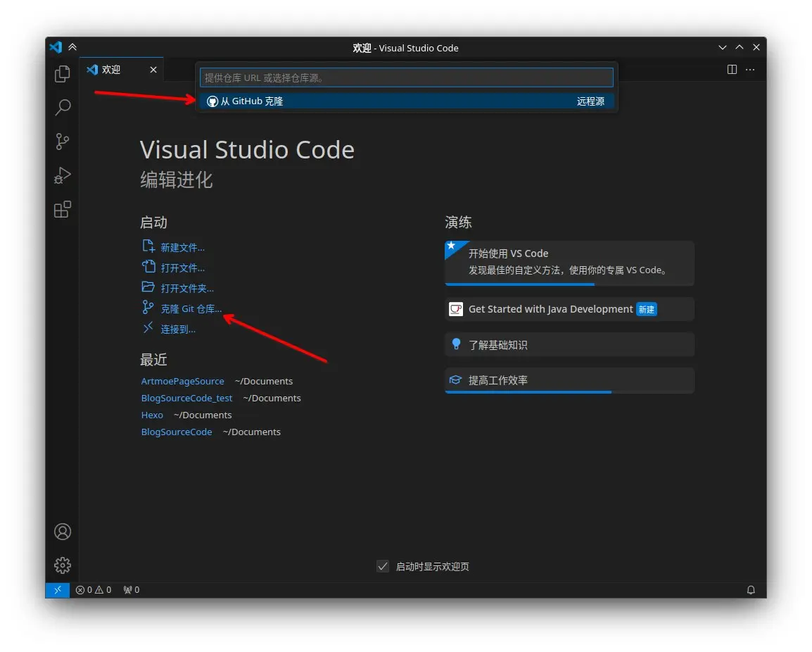Click the graduation cap icon of 提高工作效率
Image resolution: width=812 pixels, height=652 pixels.
click(455, 380)
